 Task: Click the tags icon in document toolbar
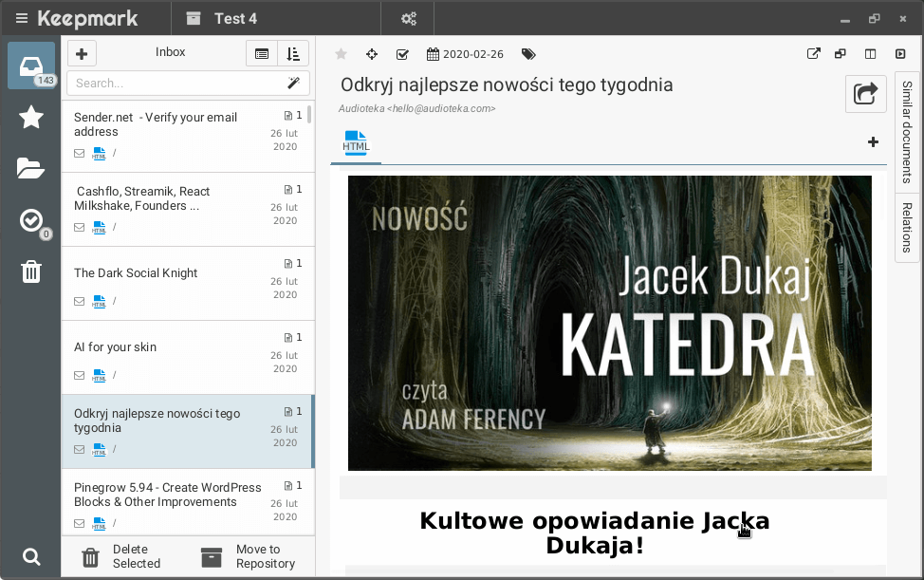point(529,54)
